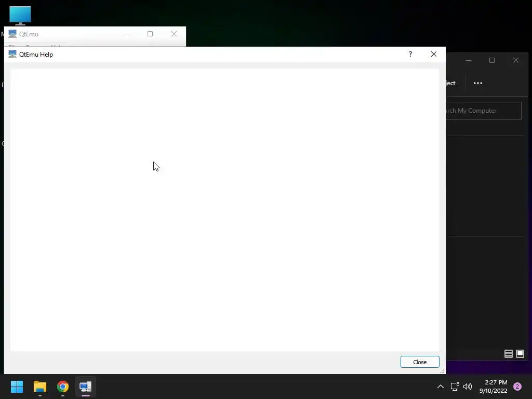Minimize the QtEmu main window
The width and height of the screenshot is (532, 399).
(127, 34)
